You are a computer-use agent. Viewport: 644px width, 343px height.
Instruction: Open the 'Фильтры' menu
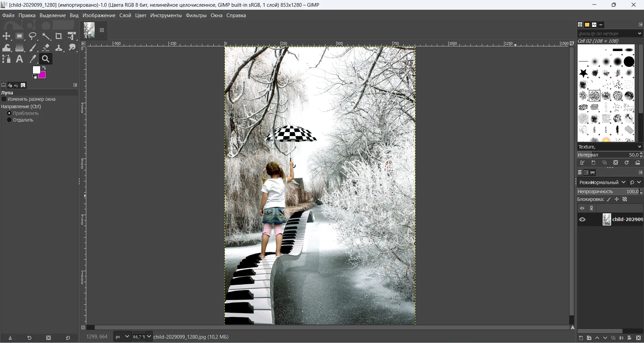coord(196,15)
